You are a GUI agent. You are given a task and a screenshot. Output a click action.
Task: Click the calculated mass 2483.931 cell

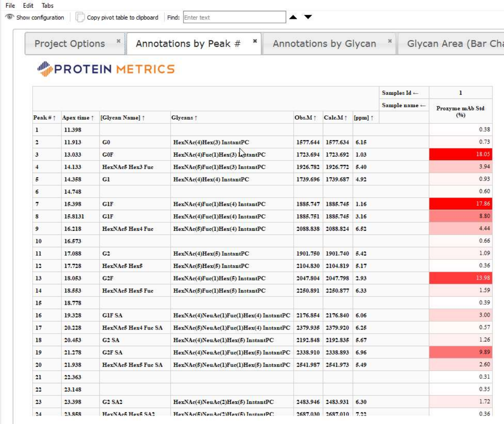338,402
